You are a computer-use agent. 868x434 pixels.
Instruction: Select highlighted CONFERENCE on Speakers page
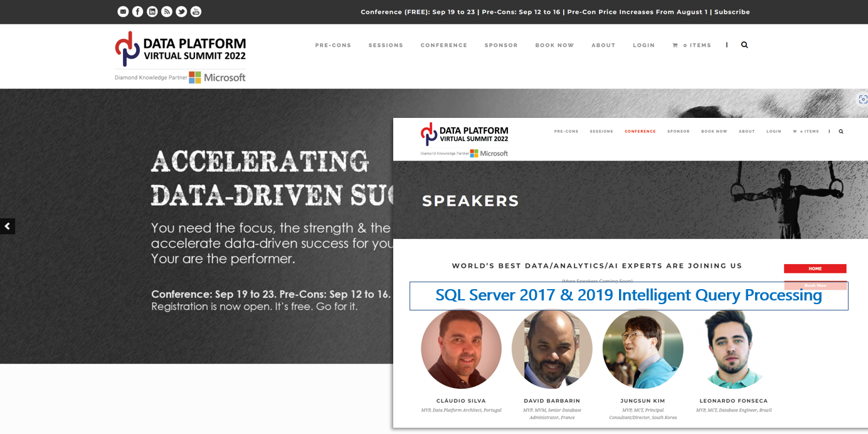pyautogui.click(x=640, y=131)
